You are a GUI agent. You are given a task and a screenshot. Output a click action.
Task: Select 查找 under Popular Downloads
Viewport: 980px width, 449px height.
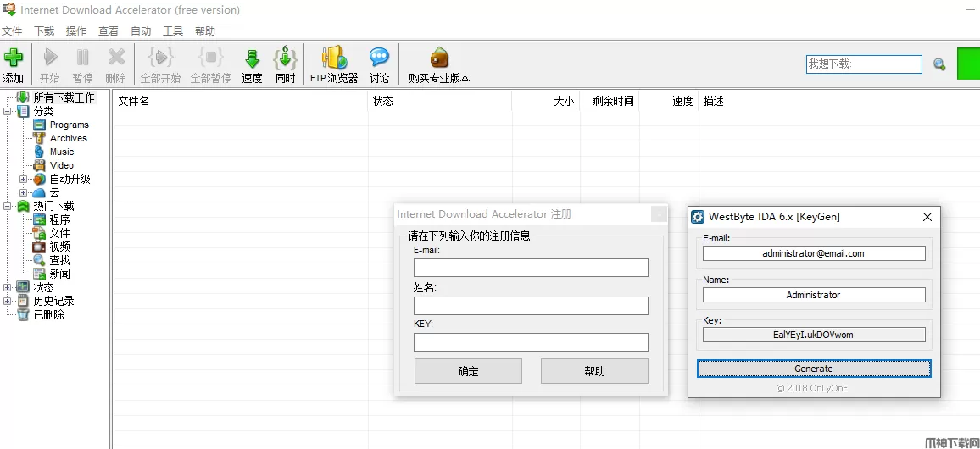click(60, 260)
